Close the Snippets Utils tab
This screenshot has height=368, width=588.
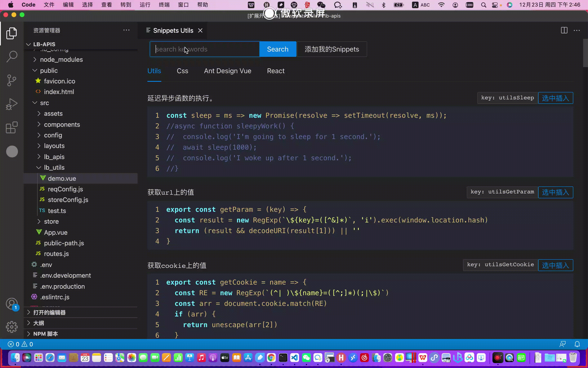coord(200,30)
